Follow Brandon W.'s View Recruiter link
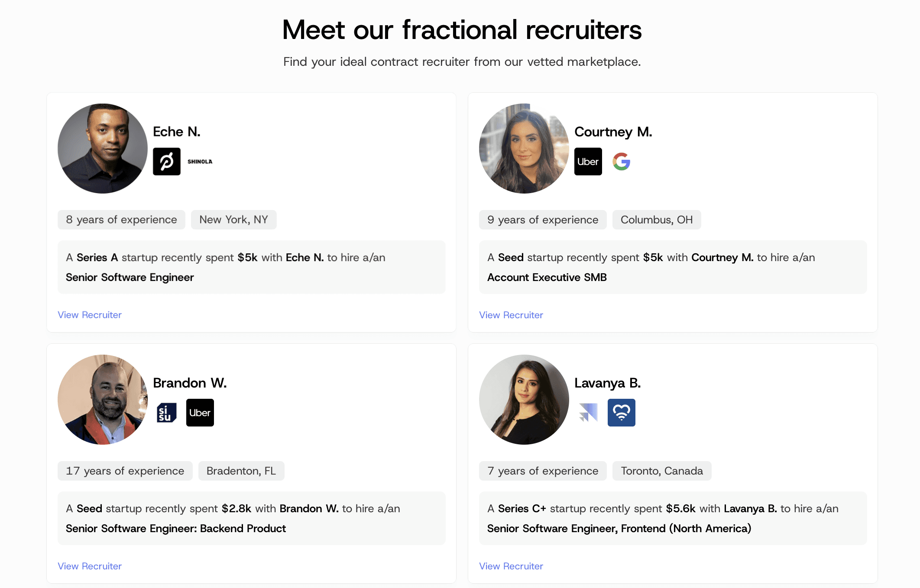 tap(90, 566)
